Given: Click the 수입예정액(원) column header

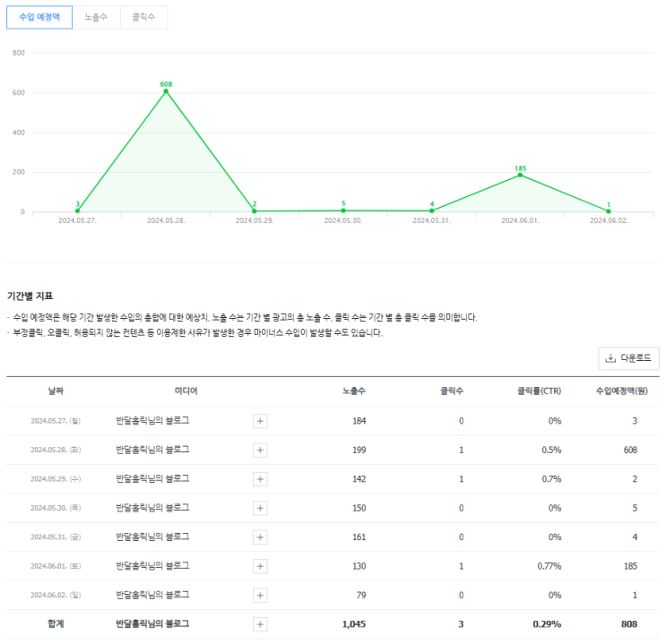Looking at the screenshot, I should tap(622, 391).
